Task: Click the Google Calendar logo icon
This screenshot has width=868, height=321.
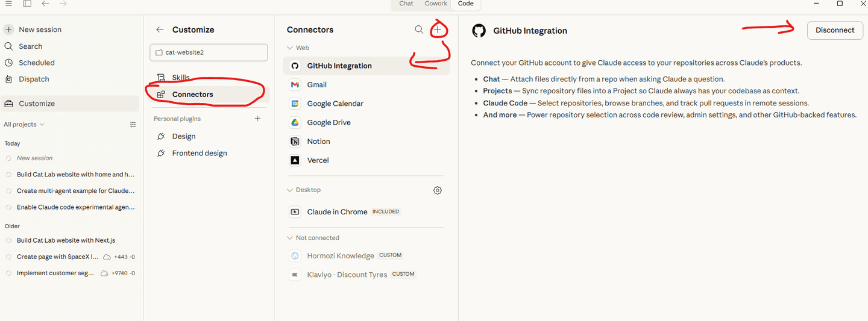Action: point(295,104)
